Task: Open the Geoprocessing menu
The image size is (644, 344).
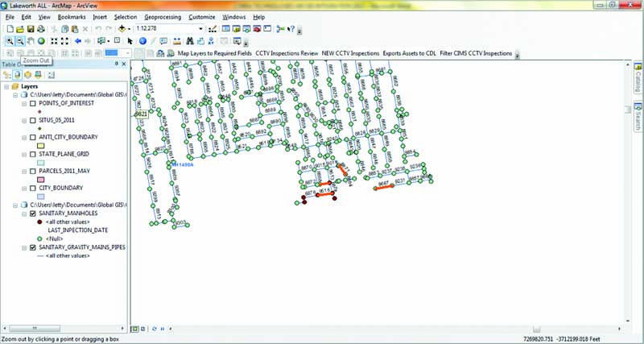Action: [163, 17]
